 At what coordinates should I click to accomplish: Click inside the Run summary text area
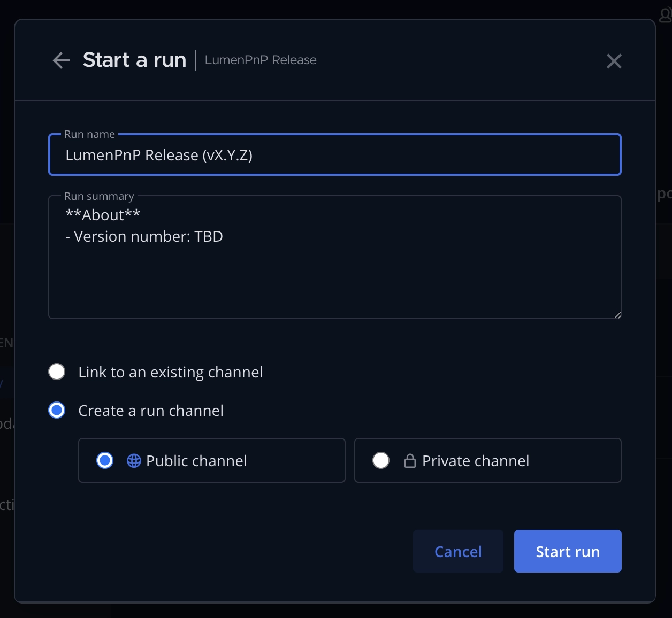[x=334, y=278]
